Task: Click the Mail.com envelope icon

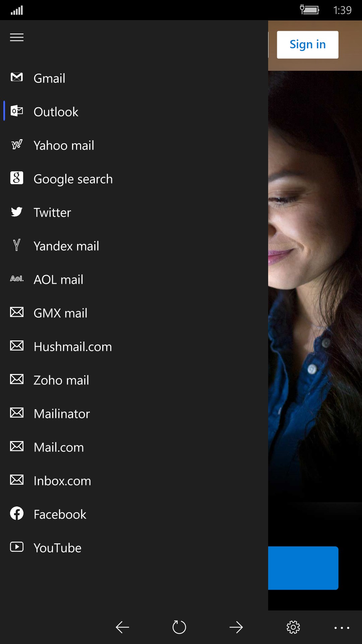Action: point(17,446)
